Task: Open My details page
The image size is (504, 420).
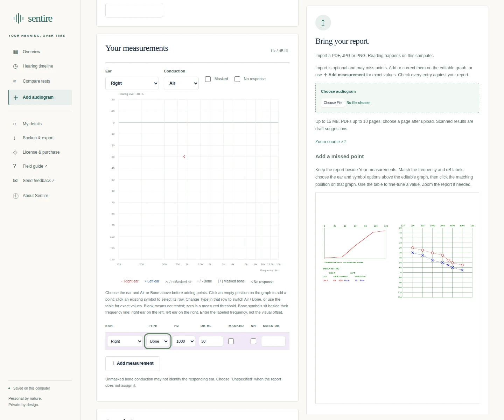Action: pos(40,124)
